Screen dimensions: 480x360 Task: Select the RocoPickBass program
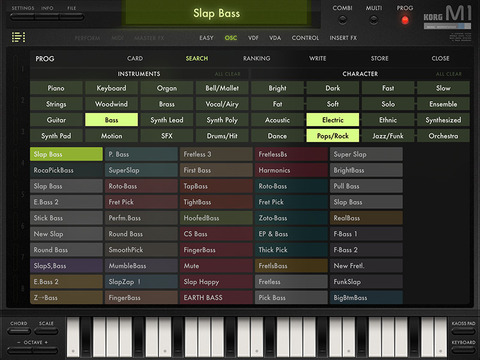(x=66, y=170)
